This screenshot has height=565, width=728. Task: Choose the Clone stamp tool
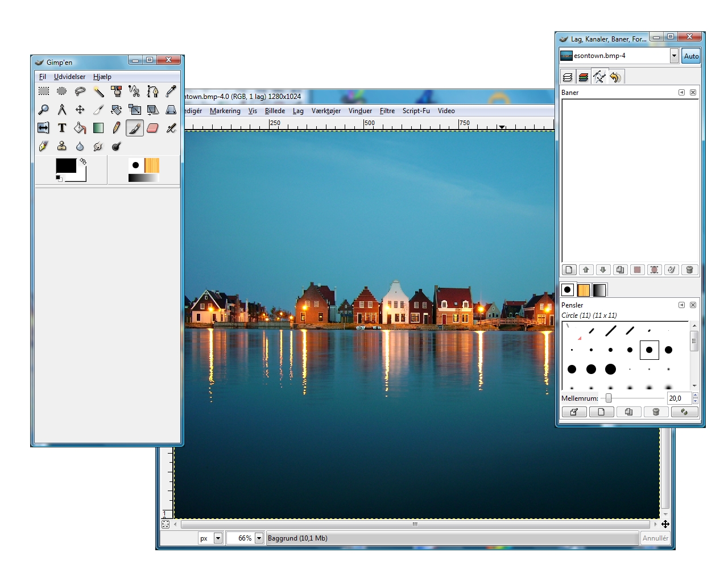[62, 146]
